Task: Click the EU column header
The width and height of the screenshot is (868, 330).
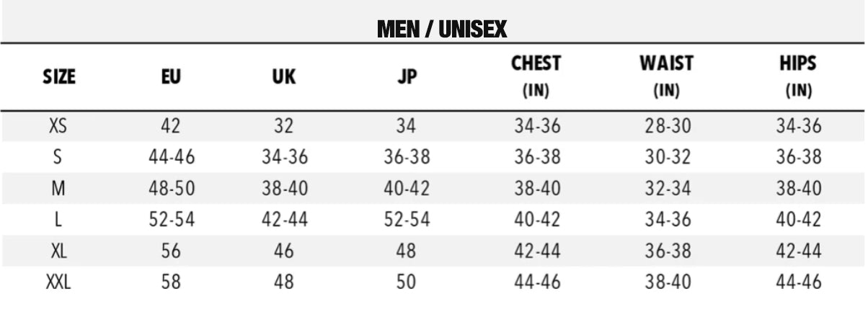Action: click(171, 76)
